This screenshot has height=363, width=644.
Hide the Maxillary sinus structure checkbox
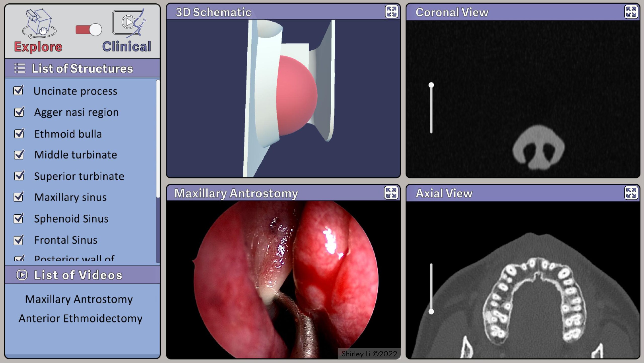pos(19,197)
